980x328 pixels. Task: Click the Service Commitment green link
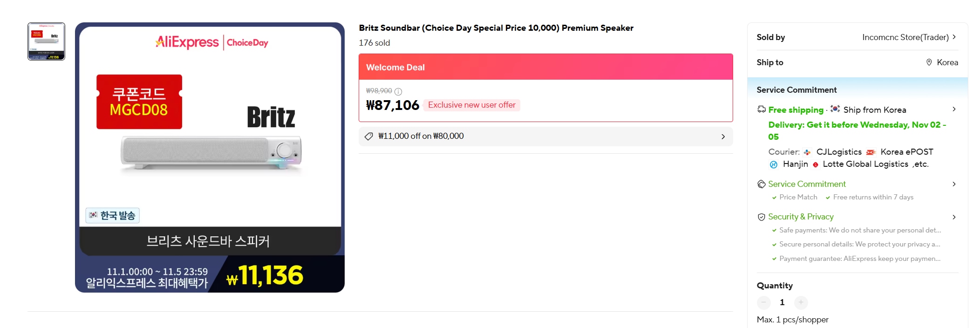point(807,184)
